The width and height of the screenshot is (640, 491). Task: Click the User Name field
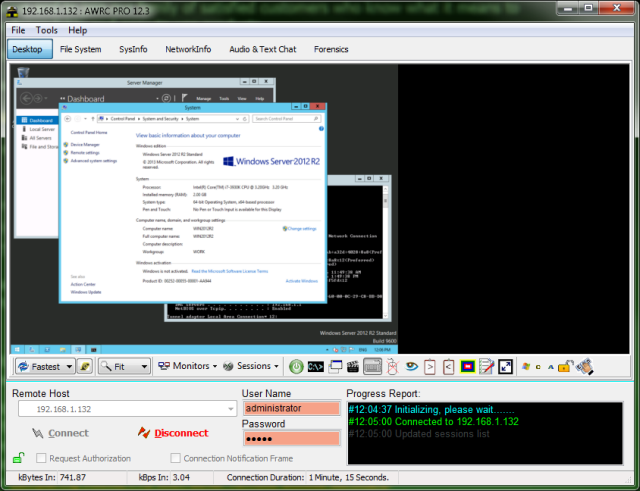(291, 408)
